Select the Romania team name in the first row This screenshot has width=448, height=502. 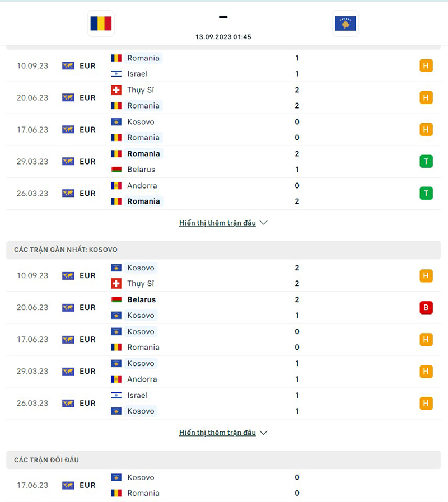click(x=144, y=58)
